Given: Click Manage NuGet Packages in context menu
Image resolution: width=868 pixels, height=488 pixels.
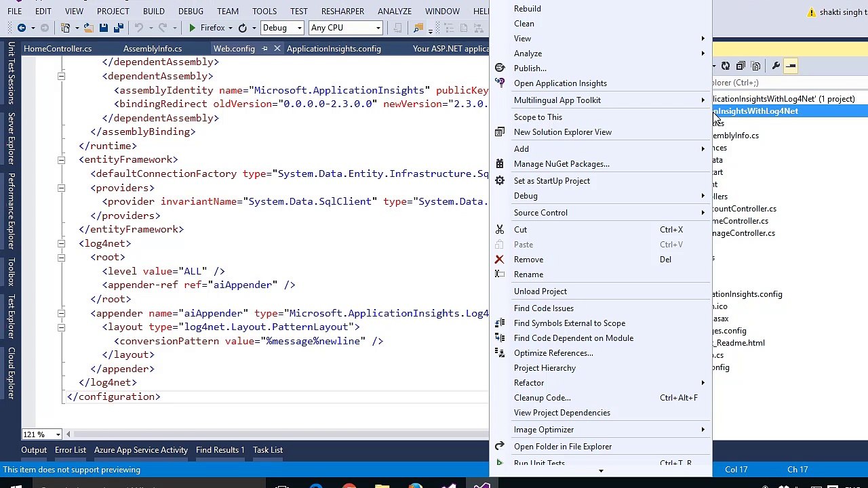Looking at the screenshot, I should click(x=601, y=164).
